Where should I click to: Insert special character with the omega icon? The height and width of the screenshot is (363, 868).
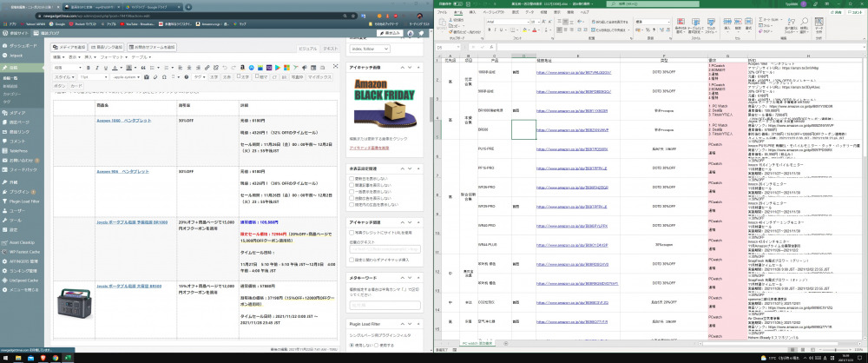pos(164,77)
